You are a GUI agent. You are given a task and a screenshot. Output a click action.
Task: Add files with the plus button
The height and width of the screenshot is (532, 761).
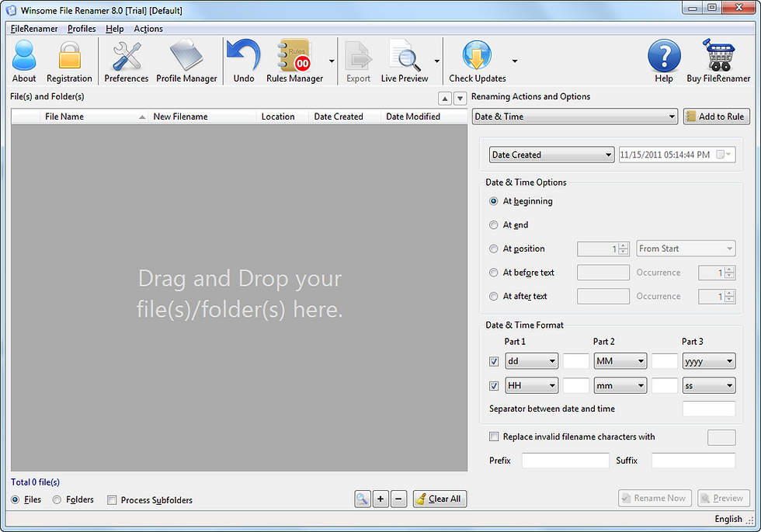pos(380,499)
